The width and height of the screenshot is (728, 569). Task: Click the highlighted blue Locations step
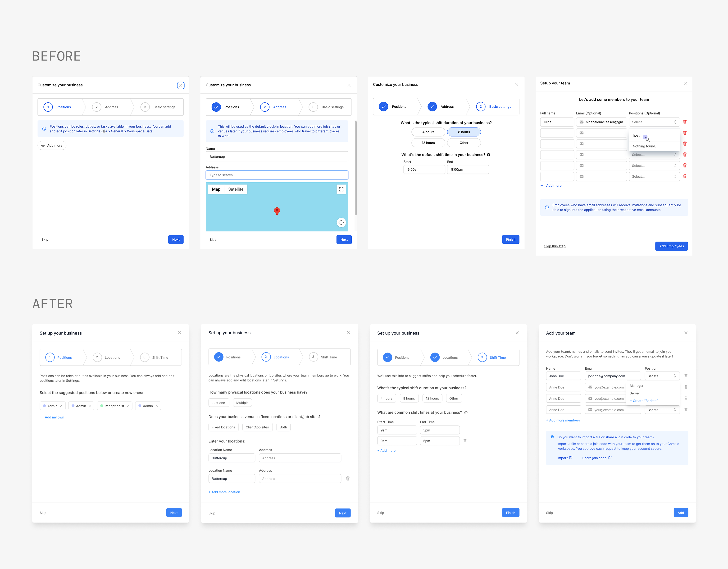[275, 357]
